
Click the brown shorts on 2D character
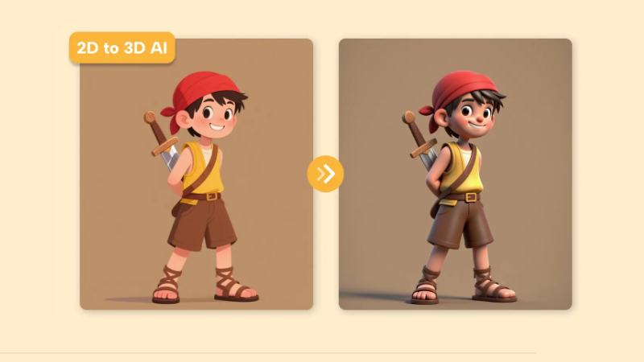point(202,224)
